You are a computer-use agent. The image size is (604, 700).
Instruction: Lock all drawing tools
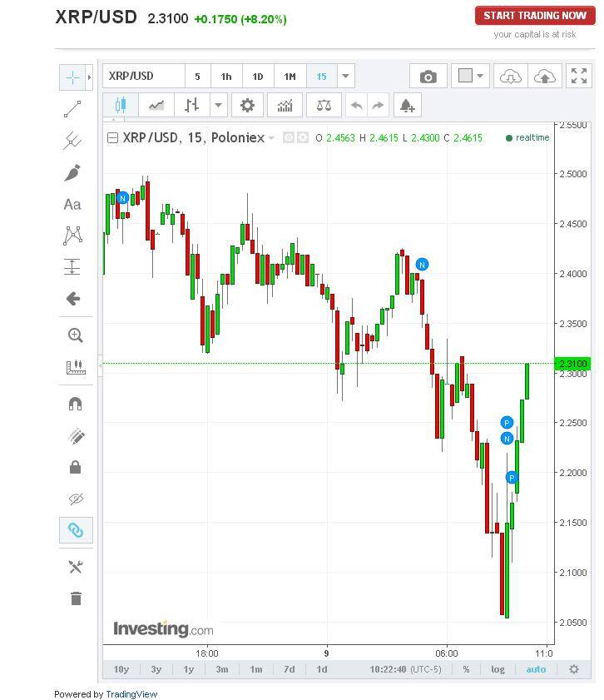76,468
